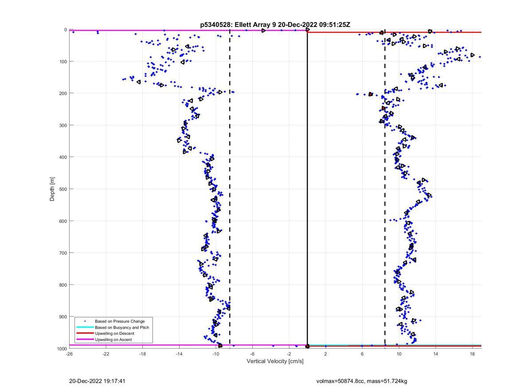Click legend entry Upwelling on Descent

[114, 334]
